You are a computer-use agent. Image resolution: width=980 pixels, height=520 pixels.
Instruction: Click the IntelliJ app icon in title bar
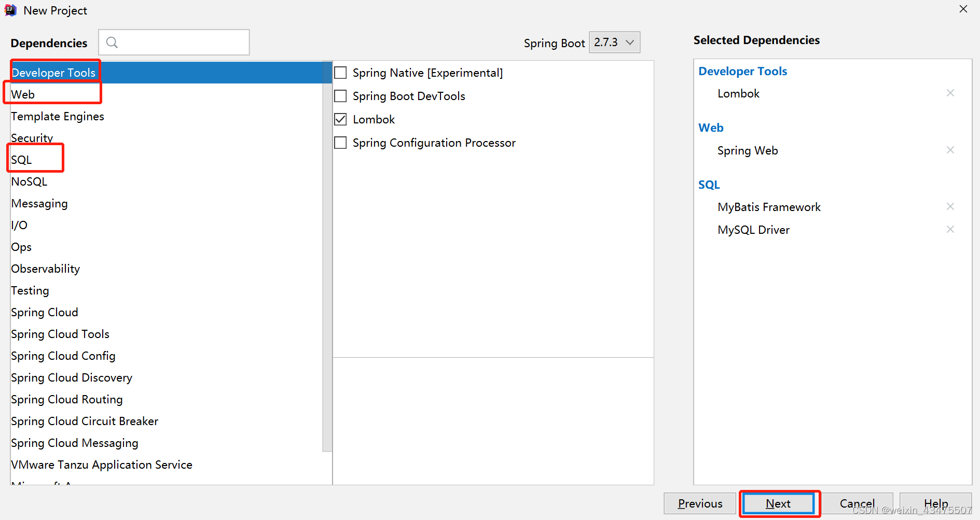10,10
